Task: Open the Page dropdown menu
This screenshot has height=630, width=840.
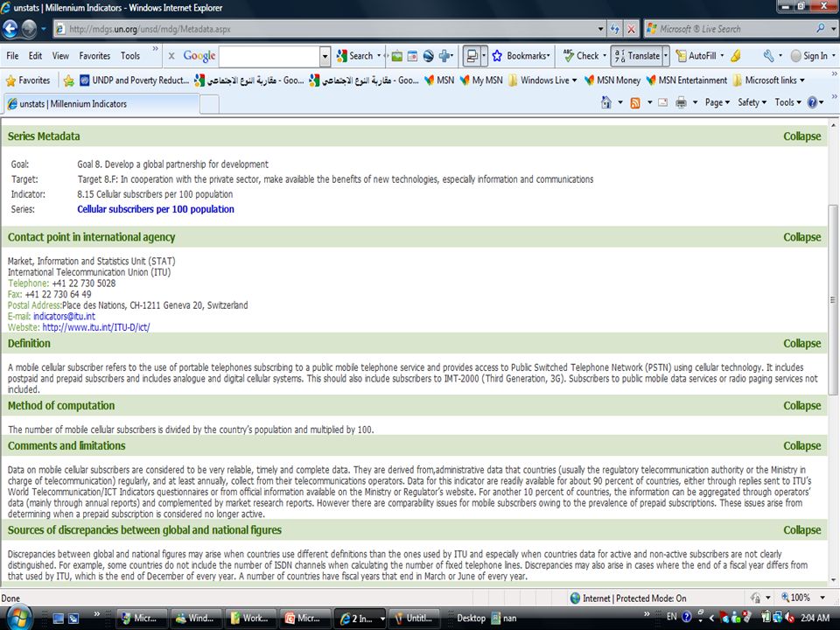Action: [x=717, y=102]
